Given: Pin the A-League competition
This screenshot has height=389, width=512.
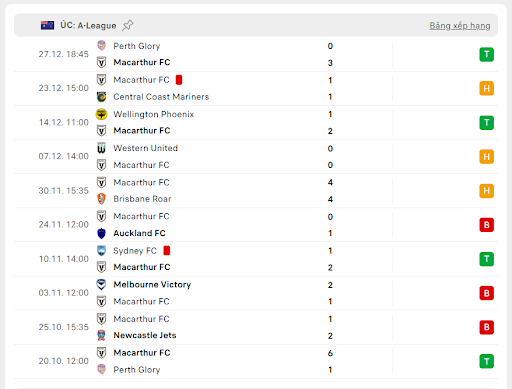Looking at the screenshot, I should [x=127, y=25].
